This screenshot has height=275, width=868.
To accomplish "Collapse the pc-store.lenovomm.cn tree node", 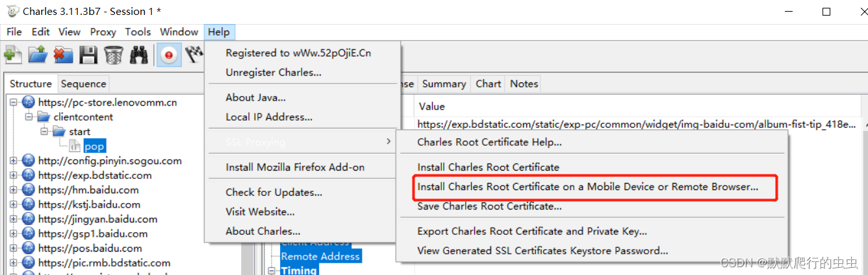I will (x=14, y=102).
